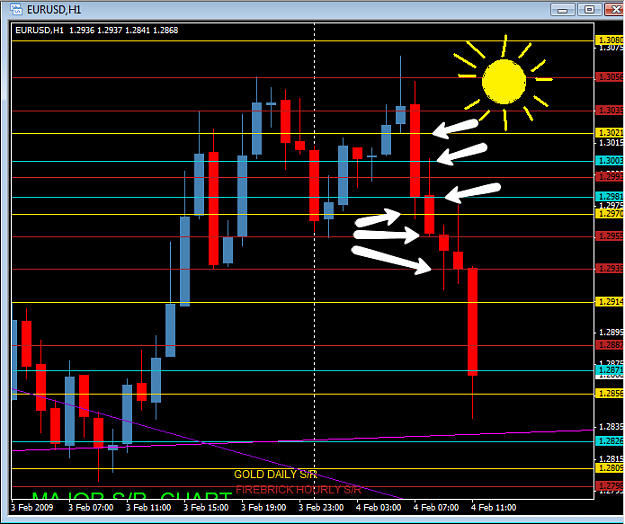Select the FIREBRICK HOURLY S/R text label
This screenshot has height=524, width=625.
tap(298, 490)
